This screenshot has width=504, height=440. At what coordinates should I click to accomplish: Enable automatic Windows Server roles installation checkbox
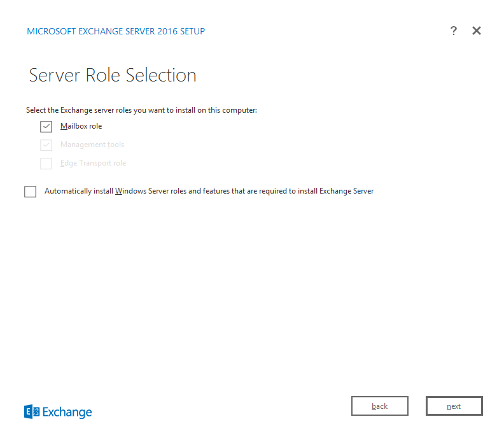(x=30, y=192)
